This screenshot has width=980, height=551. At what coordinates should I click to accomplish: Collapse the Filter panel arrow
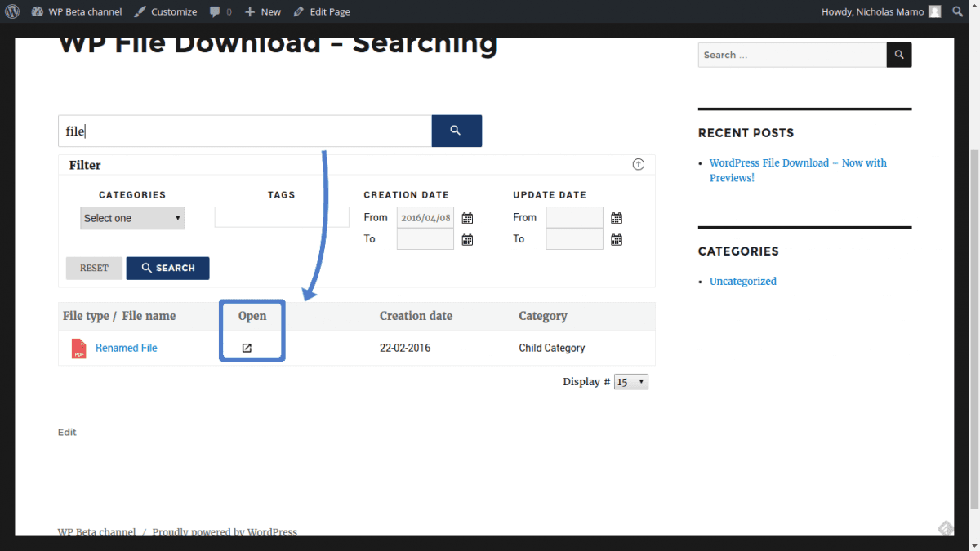639,164
